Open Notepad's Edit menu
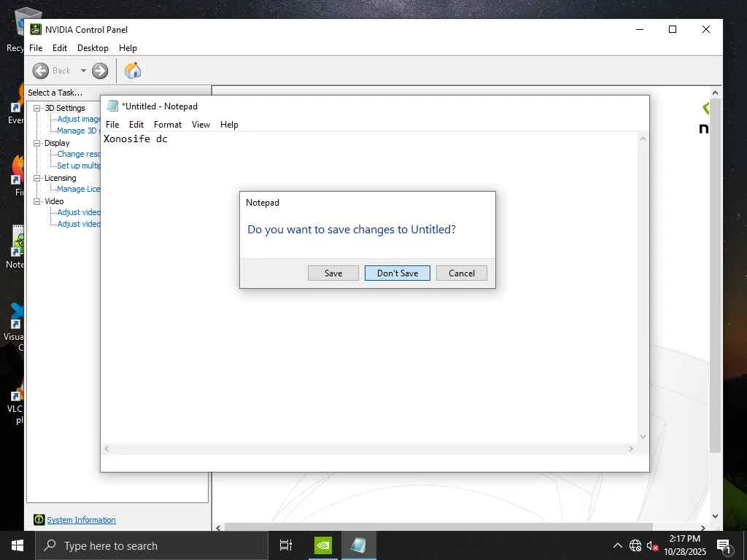The width and height of the screenshot is (747, 560). [136, 125]
